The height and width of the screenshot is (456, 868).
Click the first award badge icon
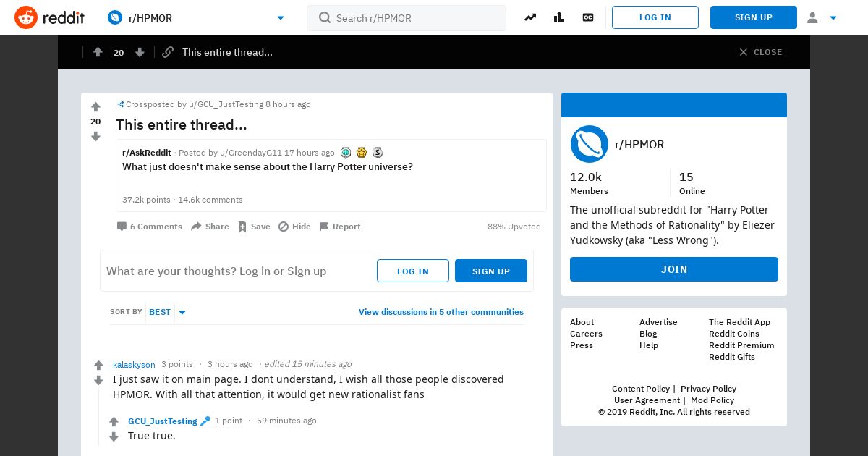(346, 153)
